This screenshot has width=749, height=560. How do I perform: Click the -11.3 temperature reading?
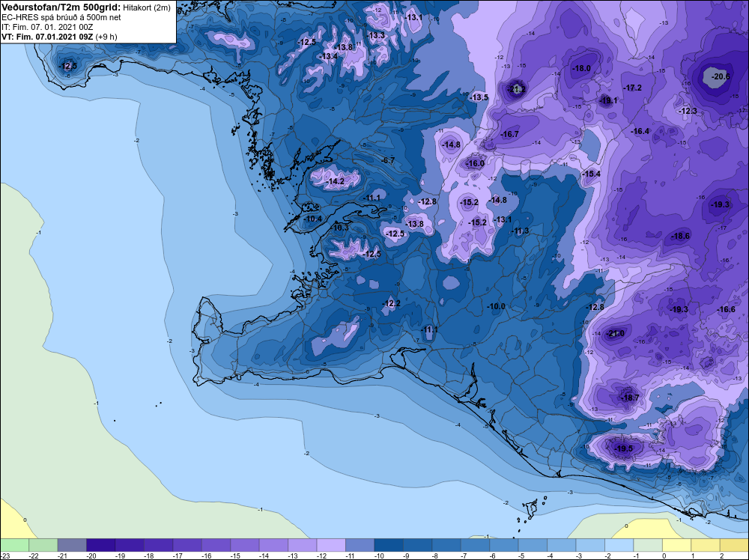pyautogui.click(x=520, y=231)
